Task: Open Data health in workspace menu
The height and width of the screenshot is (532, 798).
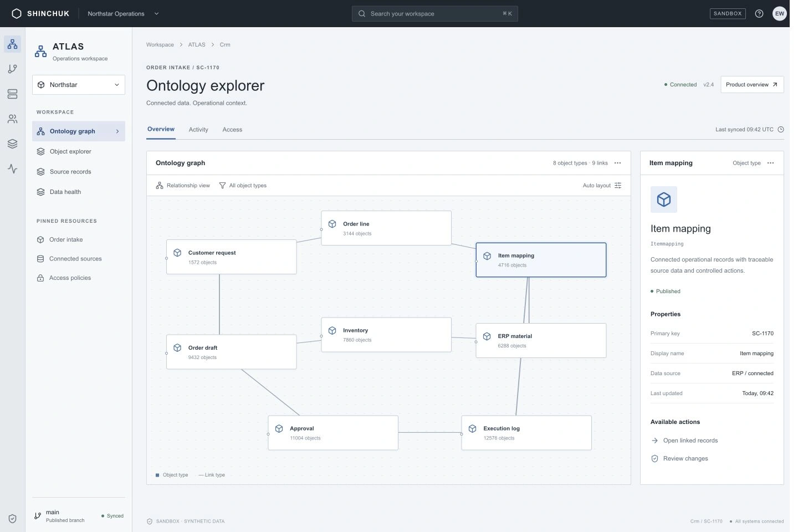Action: (x=79, y=192)
